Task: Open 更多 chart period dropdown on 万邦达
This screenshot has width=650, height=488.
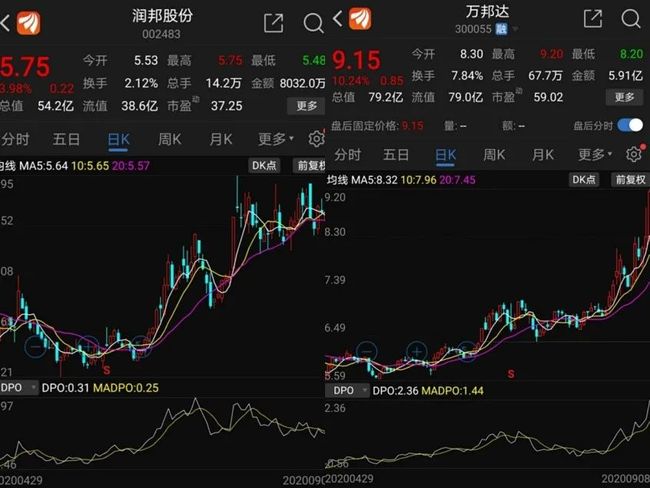Action: (595, 155)
